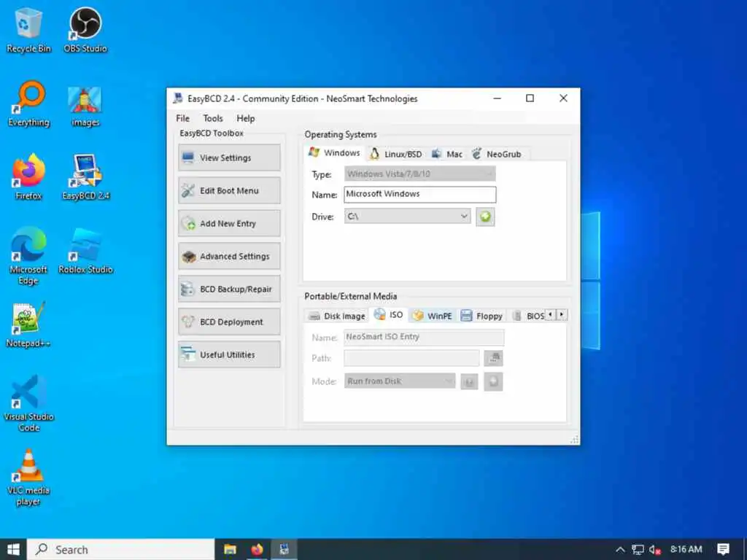Open the Windows Start menu
The image size is (747, 560).
[13, 550]
